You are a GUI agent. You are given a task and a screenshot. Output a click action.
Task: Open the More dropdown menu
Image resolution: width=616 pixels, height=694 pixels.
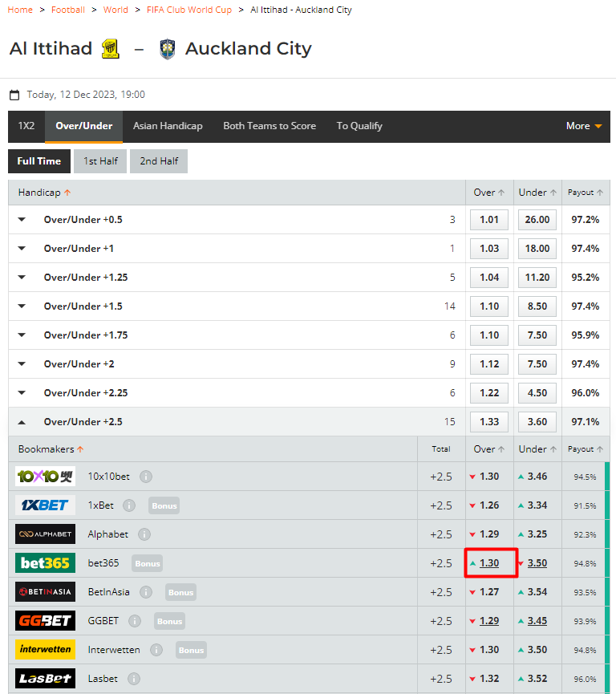click(x=583, y=126)
